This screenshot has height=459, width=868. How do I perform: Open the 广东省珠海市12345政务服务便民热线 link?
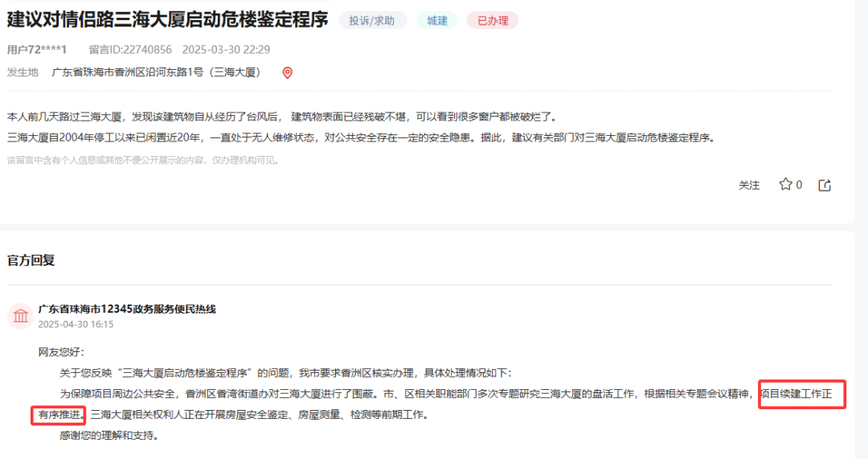click(127, 309)
